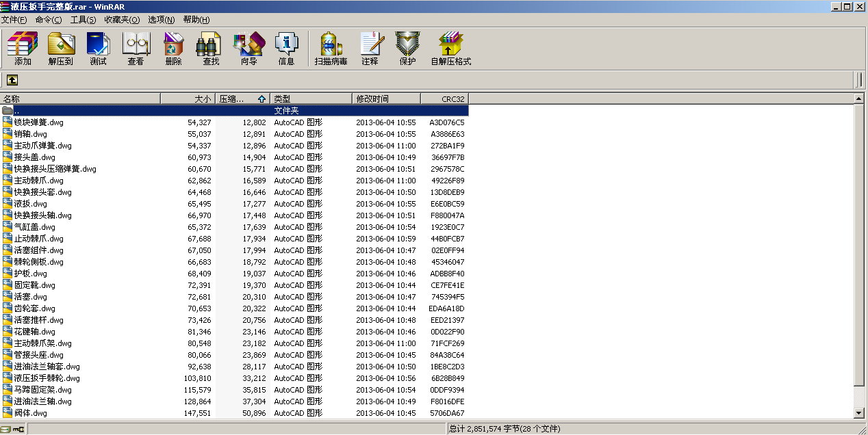Click the key icon in status bar
868x435 pixels.
click(x=18, y=429)
